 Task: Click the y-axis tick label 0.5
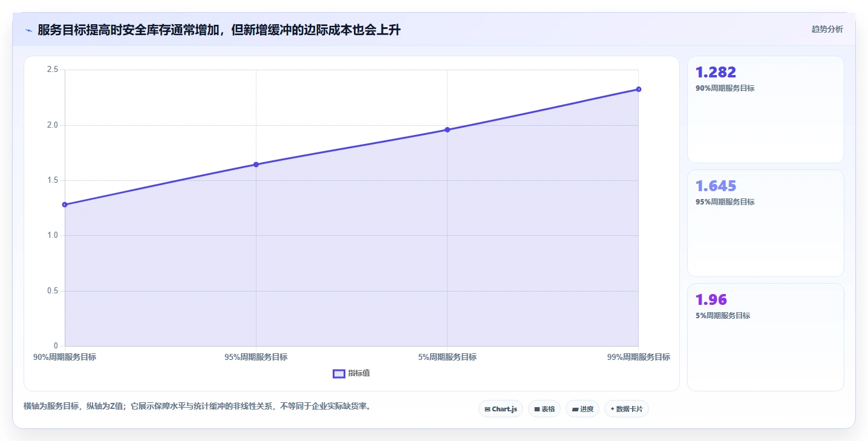pos(52,291)
